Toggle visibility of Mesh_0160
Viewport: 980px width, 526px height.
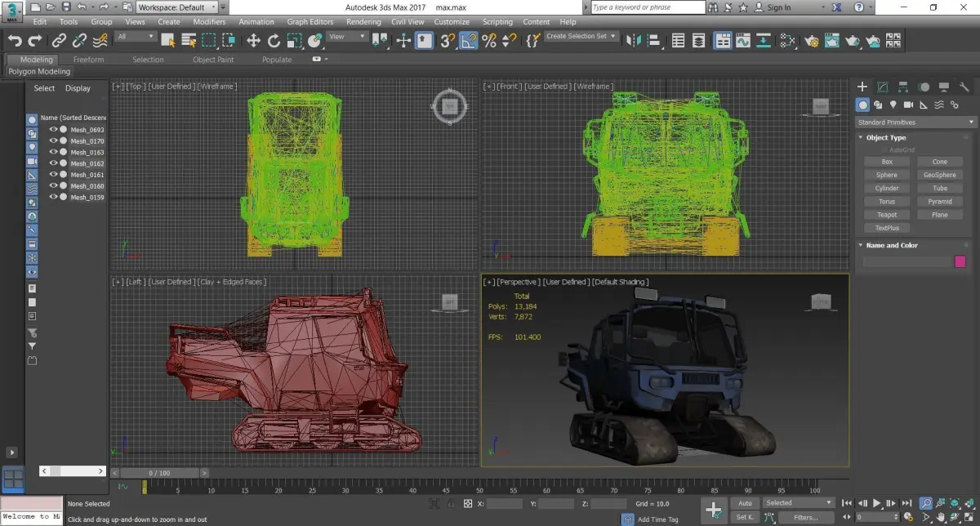coord(53,186)
